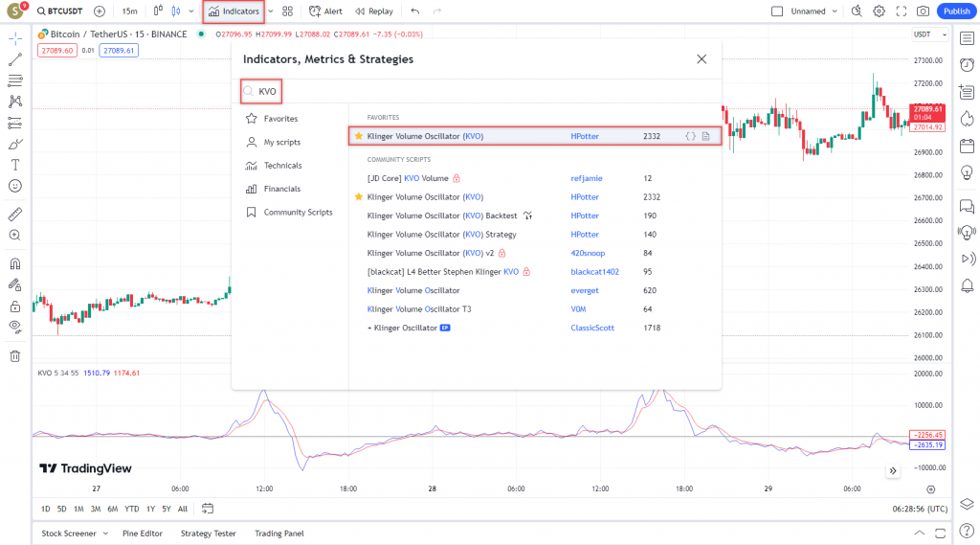View source code braces icon for KVO
The image size is (980, 545).
click(x=690, y=136)
